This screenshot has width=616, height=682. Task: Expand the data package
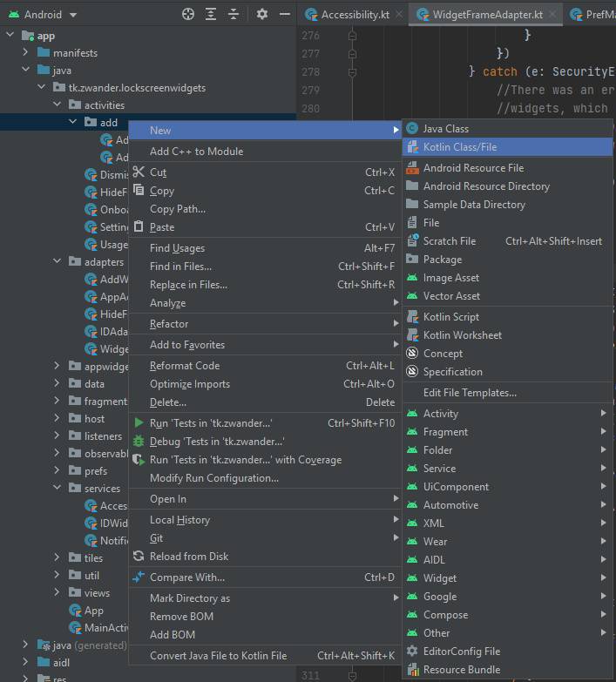point(57,382)
